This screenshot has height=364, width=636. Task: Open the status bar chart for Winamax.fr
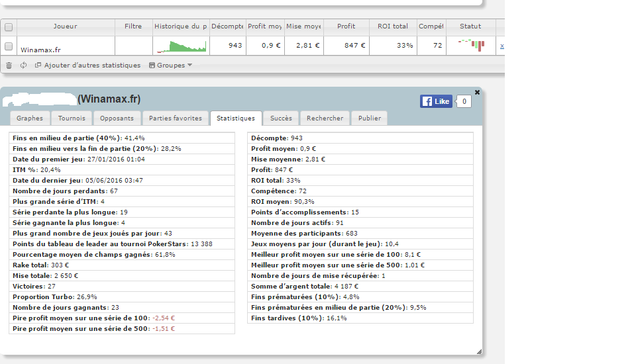pos(471,45)
